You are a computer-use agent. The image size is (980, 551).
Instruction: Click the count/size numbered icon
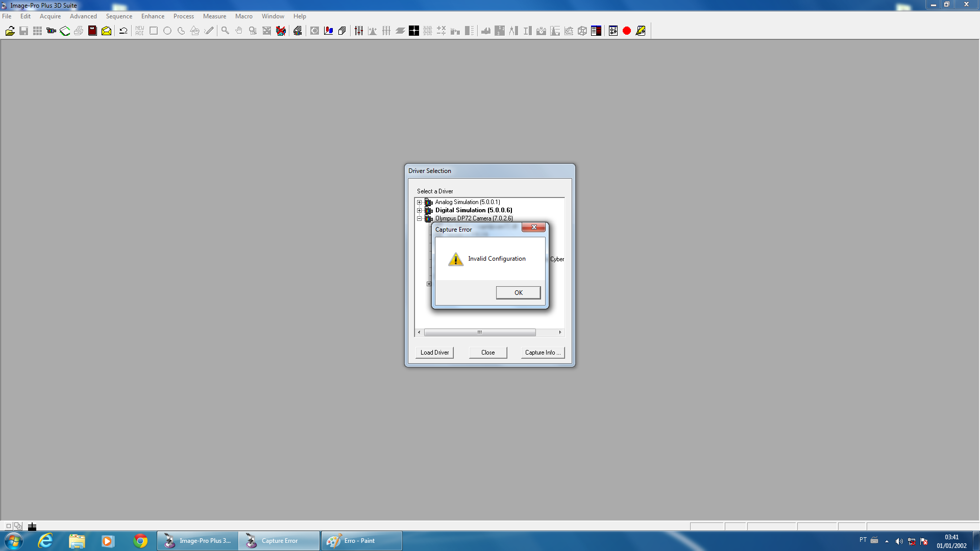500,31
